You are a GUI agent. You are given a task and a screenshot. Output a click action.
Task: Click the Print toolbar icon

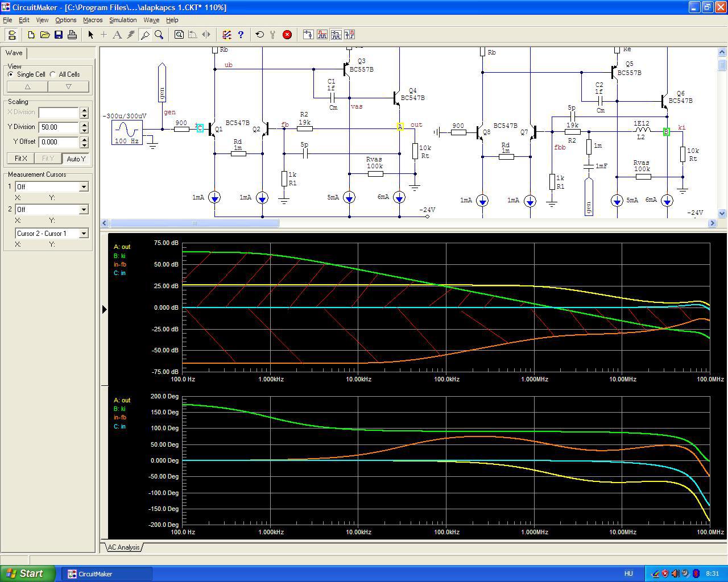(72, 35)
